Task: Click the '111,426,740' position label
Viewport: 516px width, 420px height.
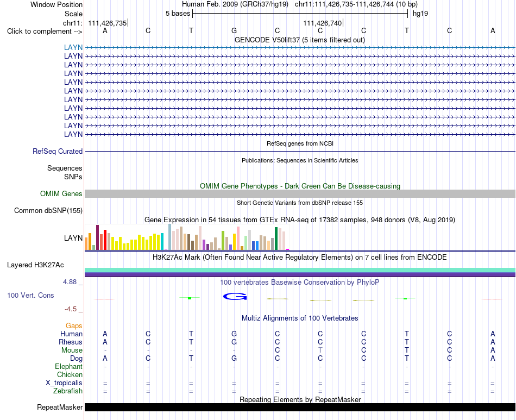Action: [323, 23]
